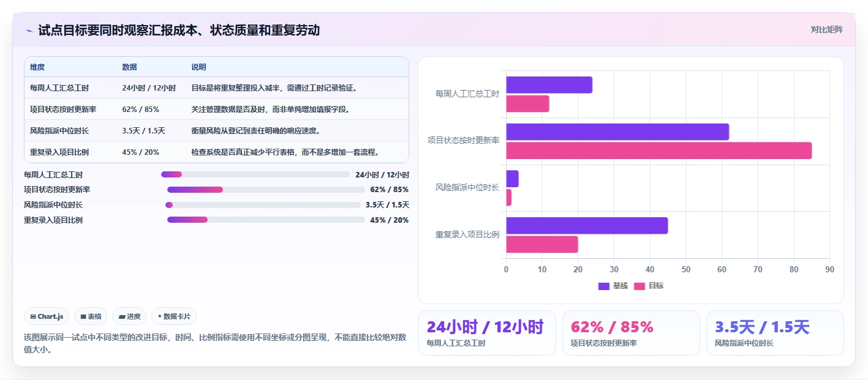Click the footnote paragraph starting 该图展示同一试点中
Viewport: 868px width, 380px height.
[215, 343]
